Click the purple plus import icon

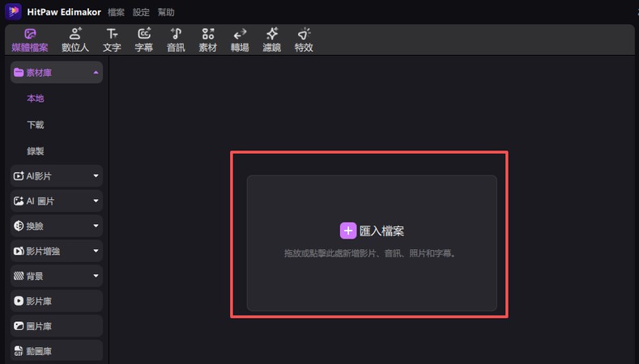(348, 231)
